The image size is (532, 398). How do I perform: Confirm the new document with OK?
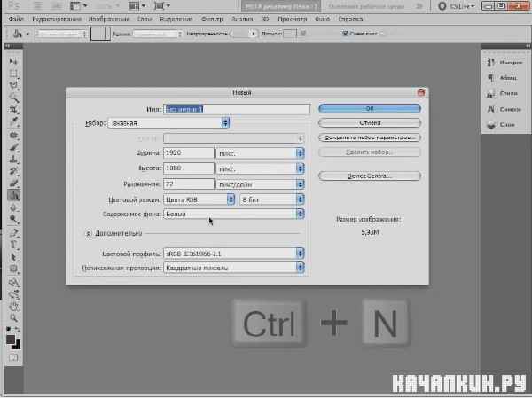click(370, 108)
